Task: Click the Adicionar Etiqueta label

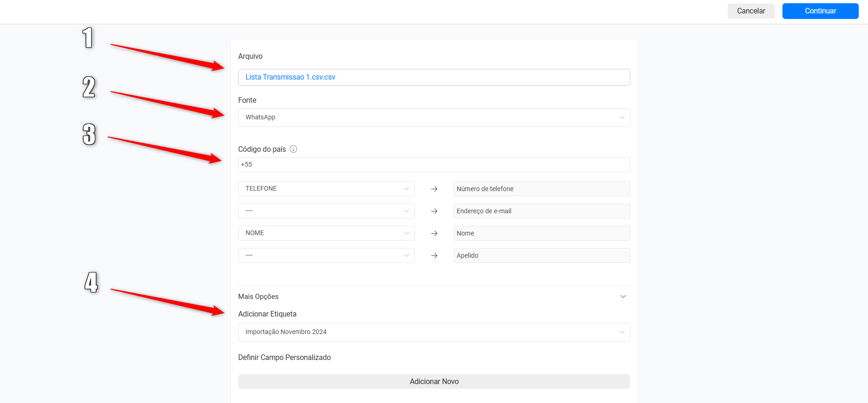Action: tap(267, 314)
